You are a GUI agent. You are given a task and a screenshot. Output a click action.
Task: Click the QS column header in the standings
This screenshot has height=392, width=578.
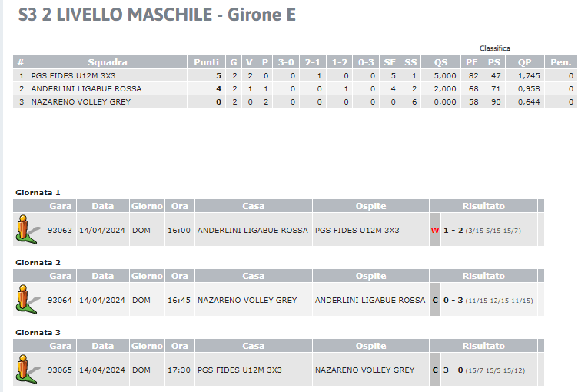pos(441,62)
